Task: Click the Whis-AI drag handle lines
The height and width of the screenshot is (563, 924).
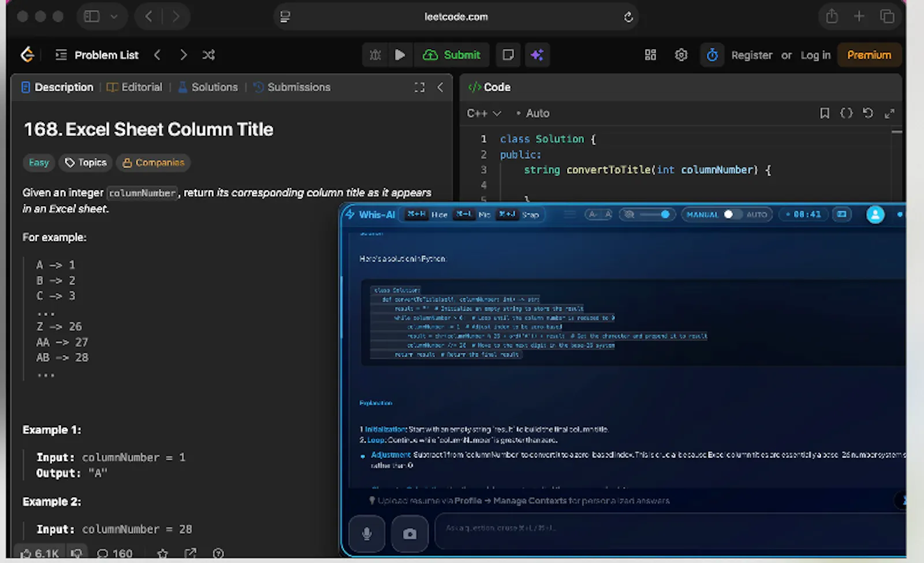Action: (x=570, y=214)
